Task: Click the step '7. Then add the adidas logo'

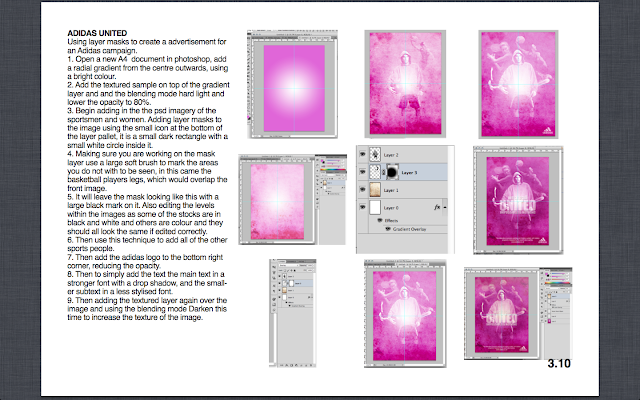Action: point(145,261)
